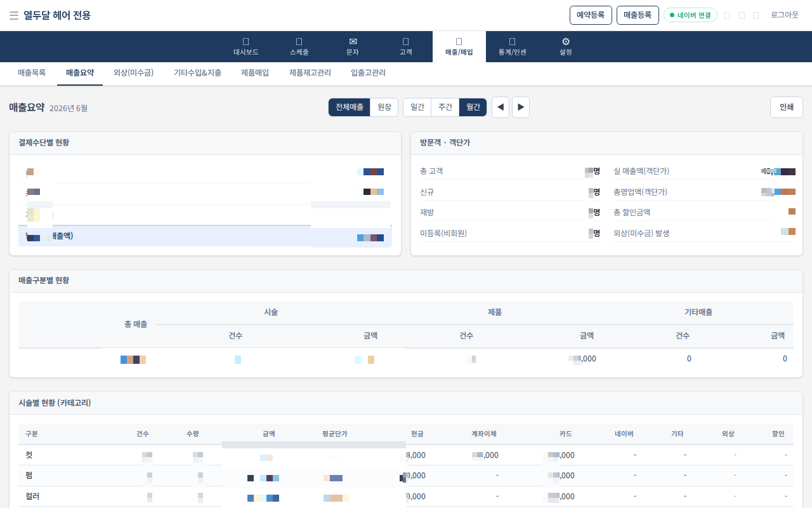Open the 제품재고관리 tab
This screenshot has height=508, width=812.
(310, 73)
